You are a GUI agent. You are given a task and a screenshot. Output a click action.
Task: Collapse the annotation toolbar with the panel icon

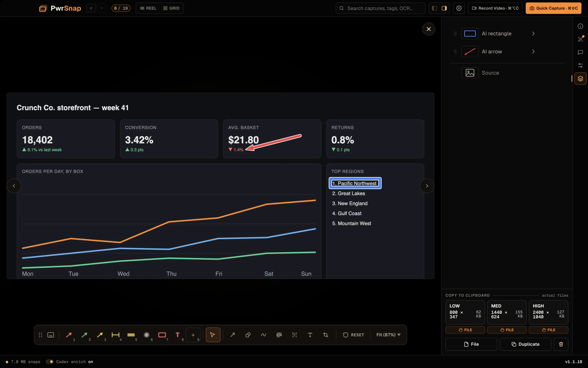coord(51,335)
